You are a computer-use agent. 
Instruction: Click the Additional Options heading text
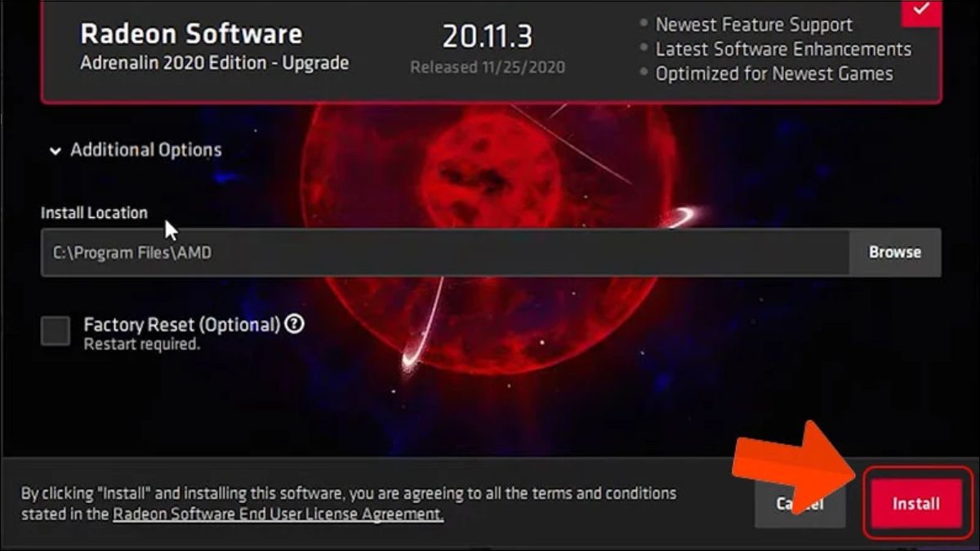click(146, 150)
